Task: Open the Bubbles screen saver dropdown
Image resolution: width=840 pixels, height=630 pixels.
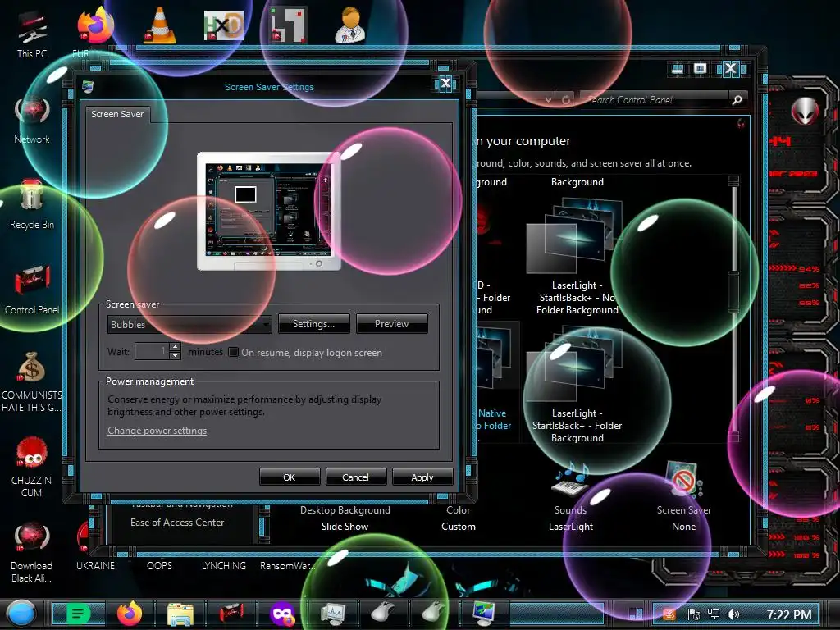Action: 189,325
